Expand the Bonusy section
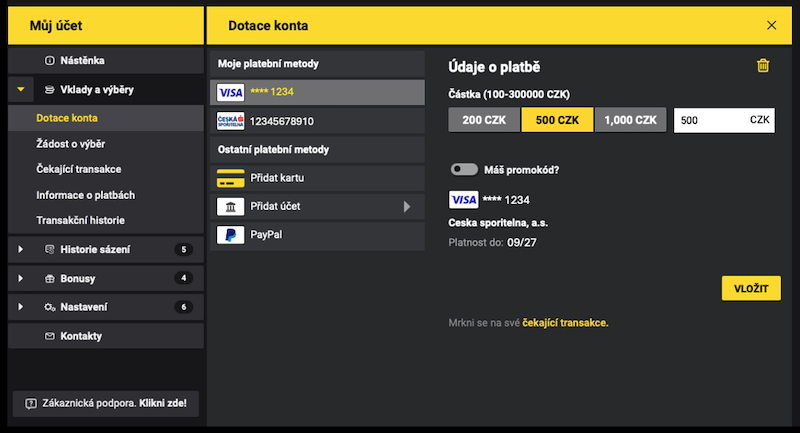This screenshot has width=800, height=433. pos(20,278)
